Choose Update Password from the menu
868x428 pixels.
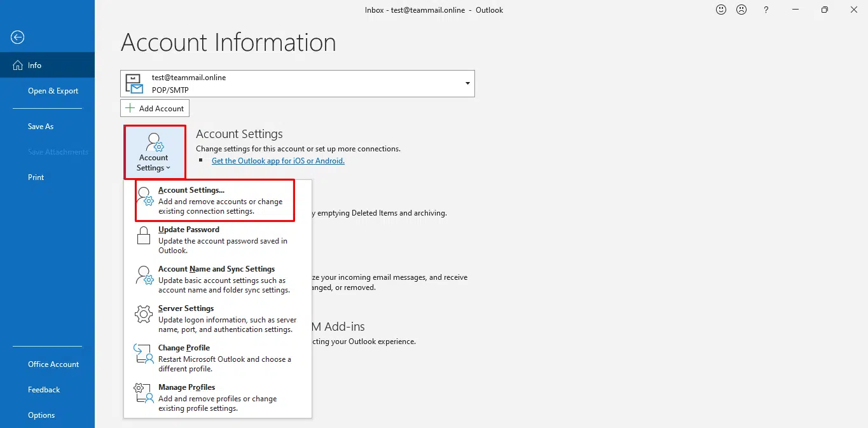189,230
